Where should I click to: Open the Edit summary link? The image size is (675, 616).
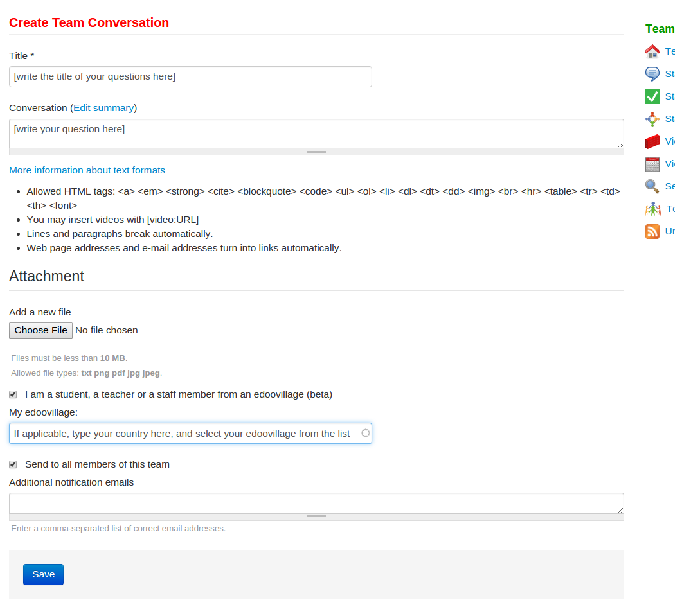[x=104, y=108]
